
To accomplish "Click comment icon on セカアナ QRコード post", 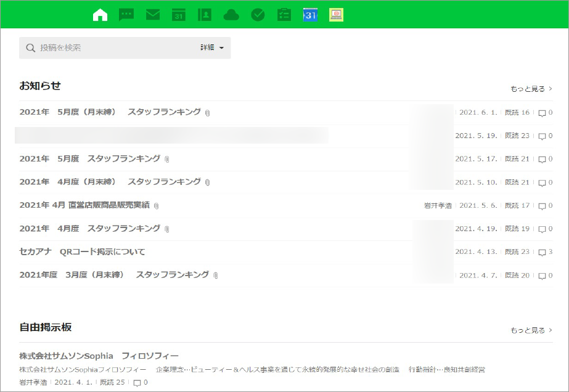I will 542,252.
